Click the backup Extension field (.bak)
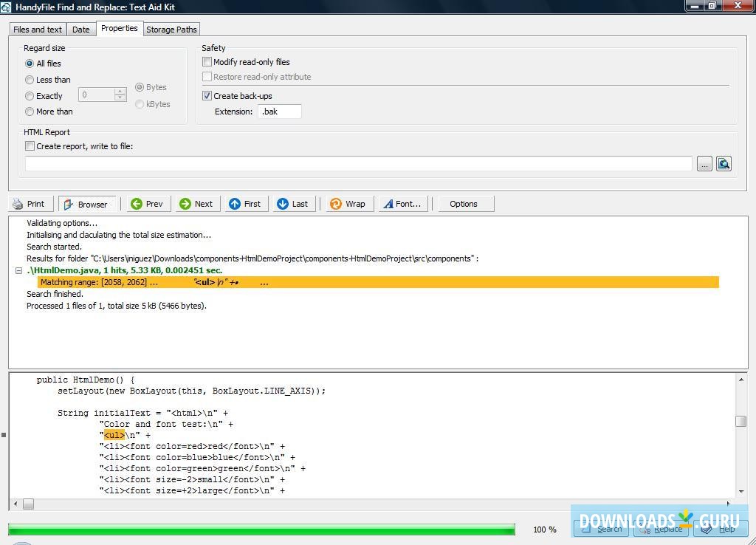 tap(280, 112)
